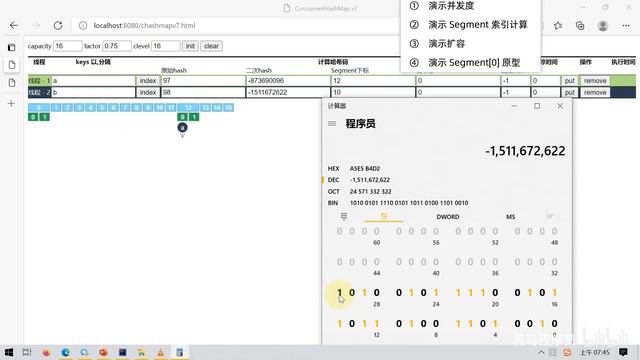Open VLC cone icon on taskbar
The height and width of the screenshot is (360, 640).
[160, 352]
